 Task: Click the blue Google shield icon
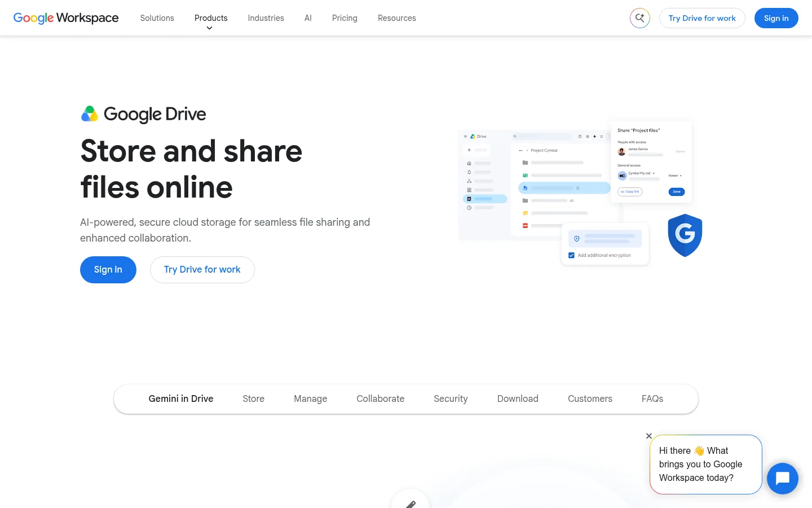point(685,235)
